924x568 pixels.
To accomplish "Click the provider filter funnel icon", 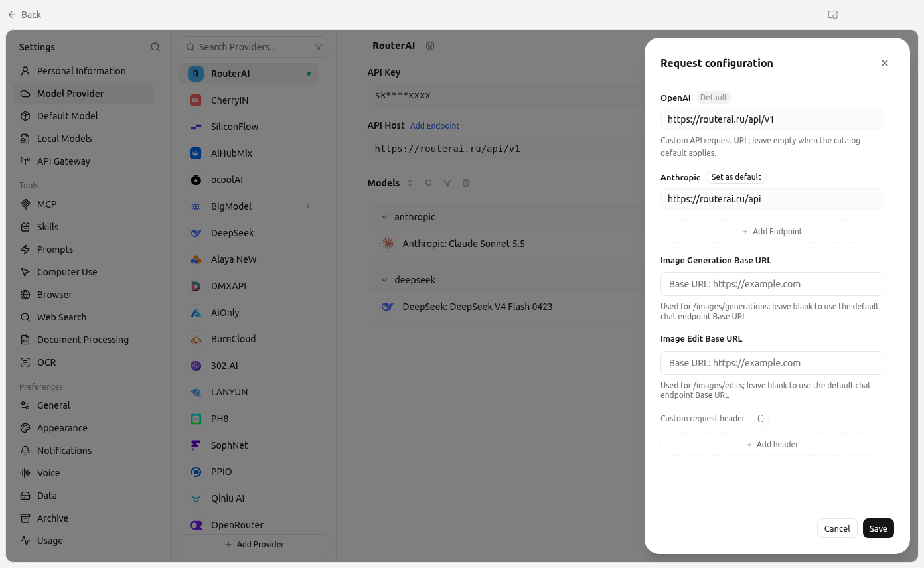I will pyautogui.click(x=319, y=47).
